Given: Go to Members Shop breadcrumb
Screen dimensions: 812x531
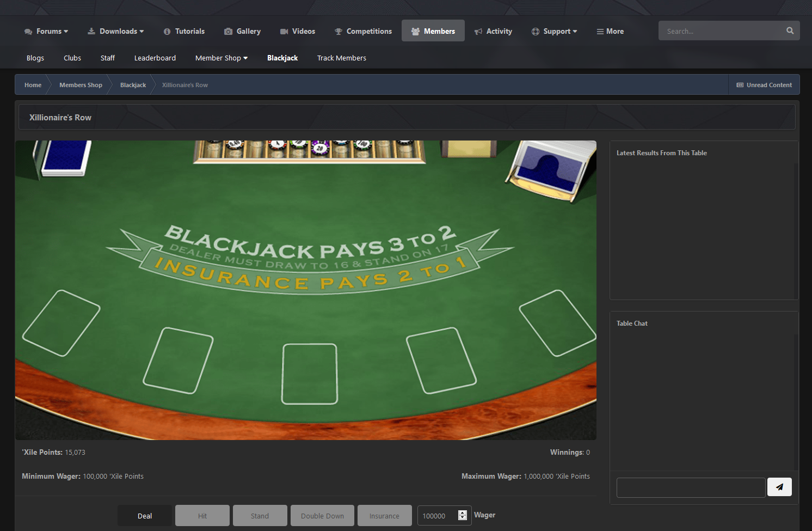Looking at the screenshot, I should 81,85.
